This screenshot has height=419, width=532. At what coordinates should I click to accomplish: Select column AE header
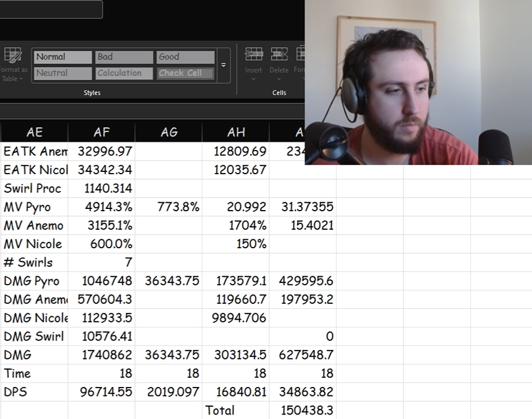tap(34, 132)
